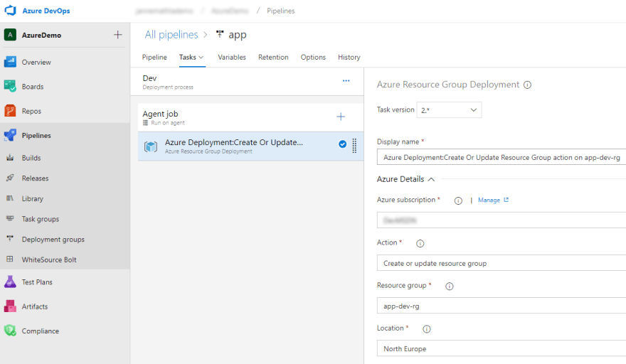Go back to All pipelines
This screenshot has height=364, width=626.
171,35
